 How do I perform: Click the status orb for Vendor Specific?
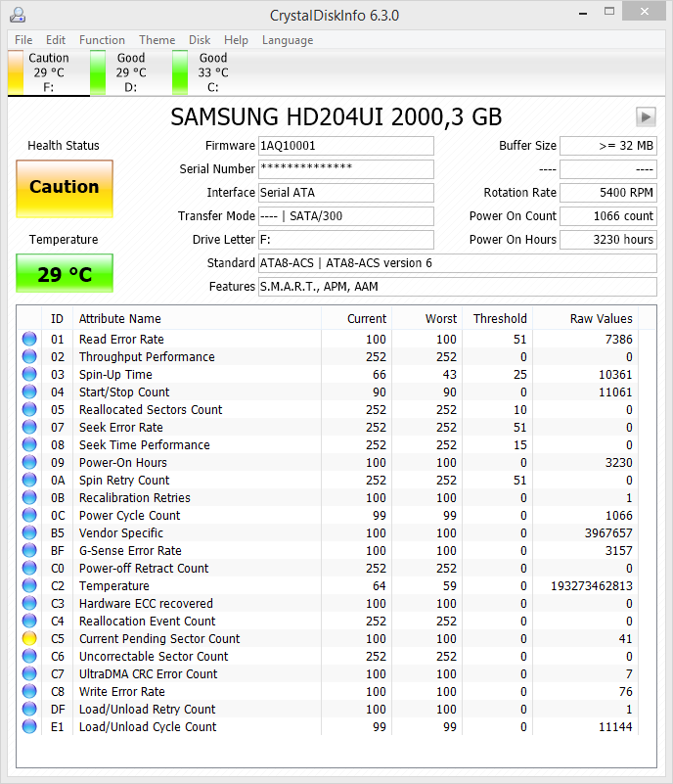click(x=29, y=533)
